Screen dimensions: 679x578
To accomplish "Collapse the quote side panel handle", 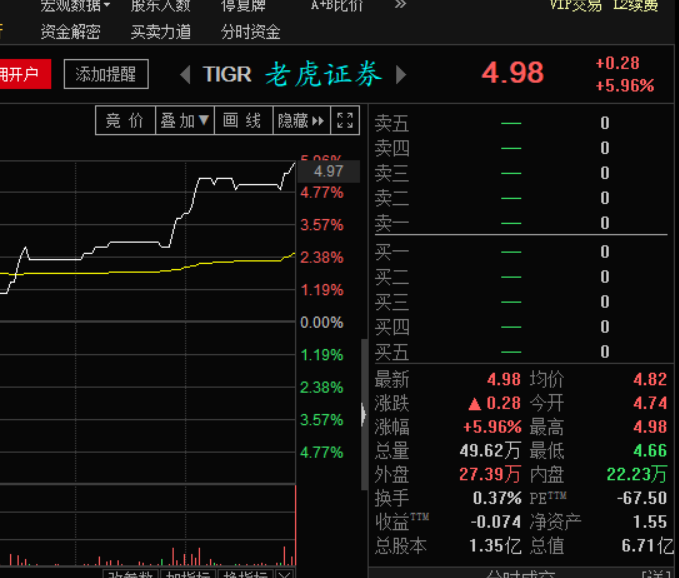I will 364,414.
